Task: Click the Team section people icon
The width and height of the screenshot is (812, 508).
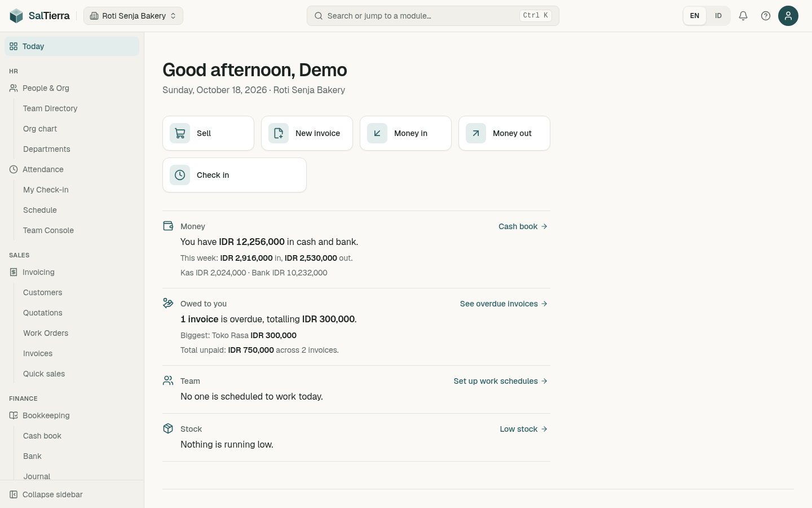Action: [x=168, y=380]
